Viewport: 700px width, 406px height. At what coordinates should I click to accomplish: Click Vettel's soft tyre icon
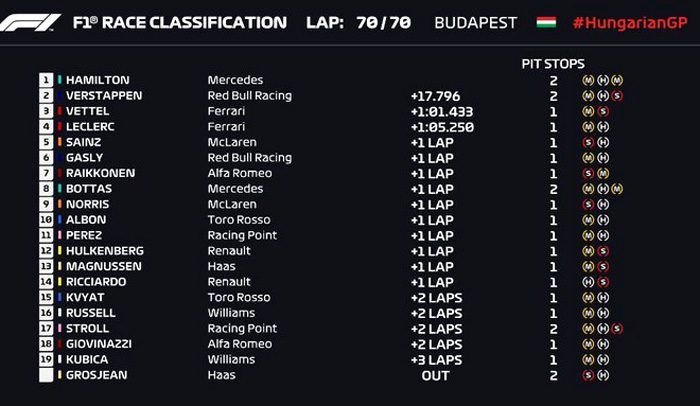[x=603, y=111]
